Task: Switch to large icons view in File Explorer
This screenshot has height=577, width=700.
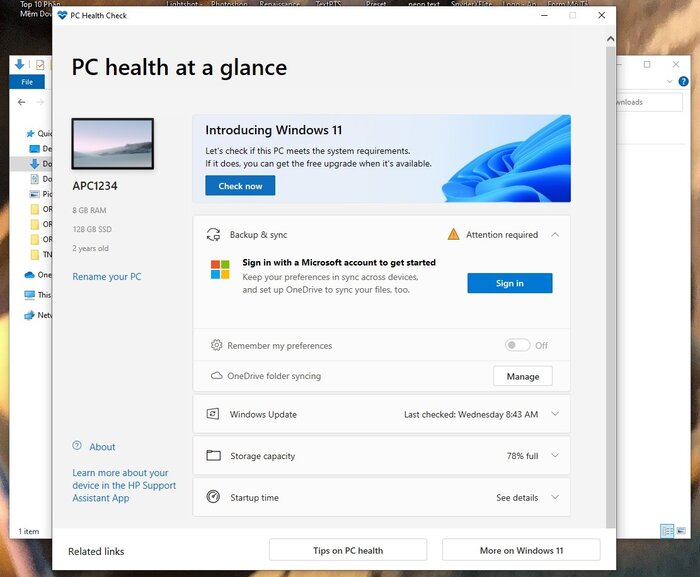Action: (681, 531)
